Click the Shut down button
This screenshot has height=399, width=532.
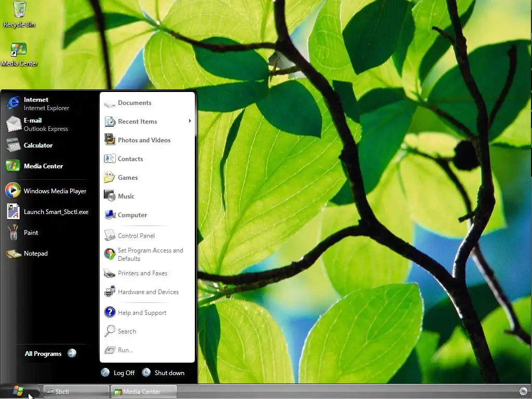pyautogui.click(x=163, y=373)
